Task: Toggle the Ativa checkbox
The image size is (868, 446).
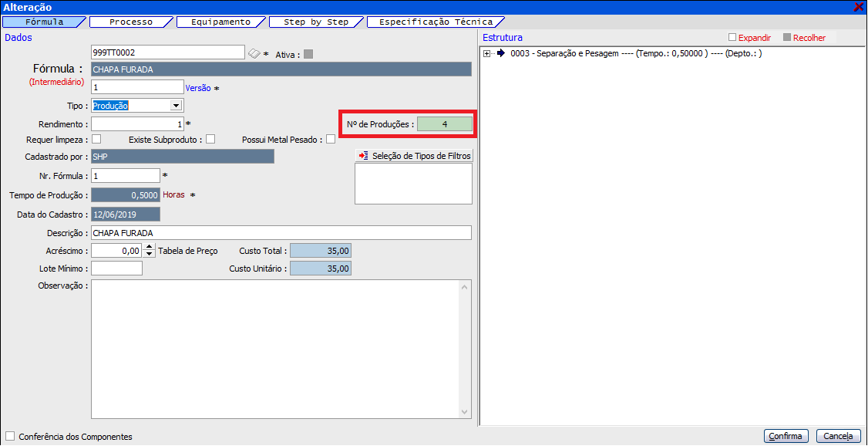Action: point(308,54)
